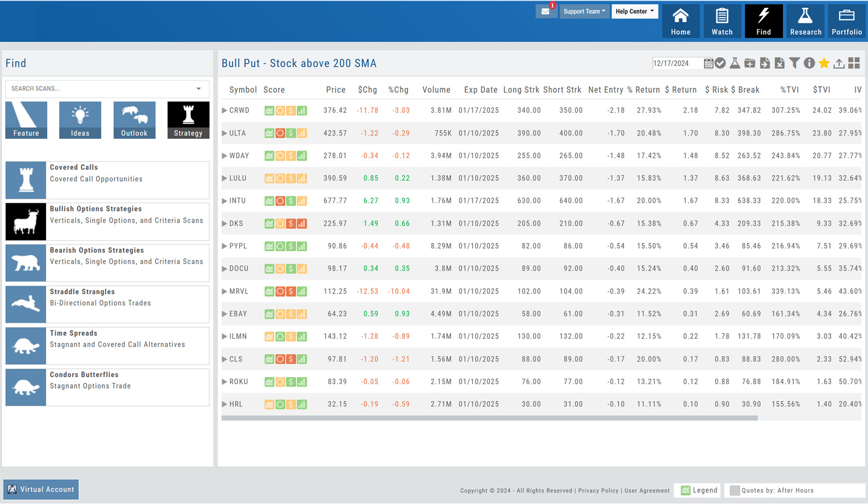Expand the PYPL row
This screenshot has width=868, height=504.
coord(224,246)
